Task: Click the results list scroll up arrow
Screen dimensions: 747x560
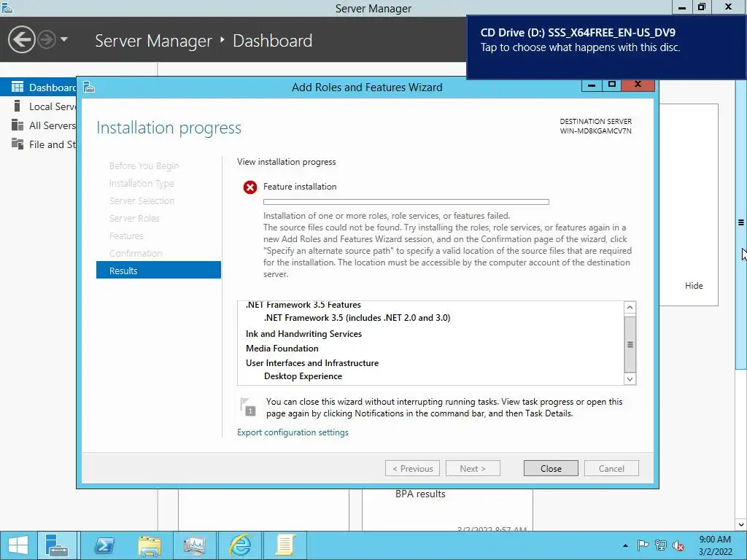Action: [x=630, y=308]
